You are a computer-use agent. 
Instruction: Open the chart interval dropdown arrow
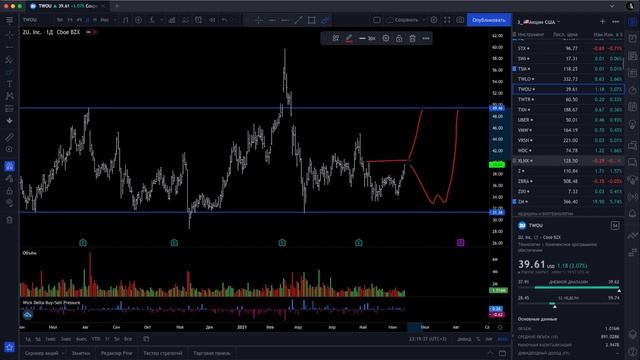coord(115,20)
